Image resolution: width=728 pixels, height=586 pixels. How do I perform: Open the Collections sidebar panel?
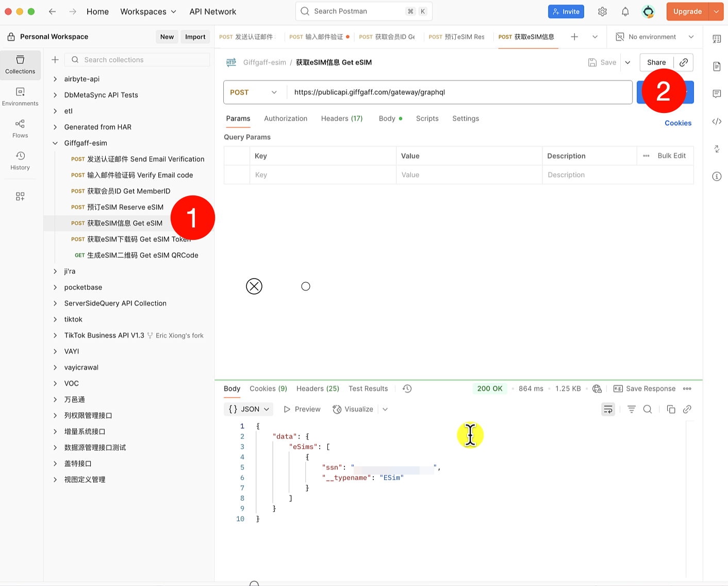pos(20,65)
